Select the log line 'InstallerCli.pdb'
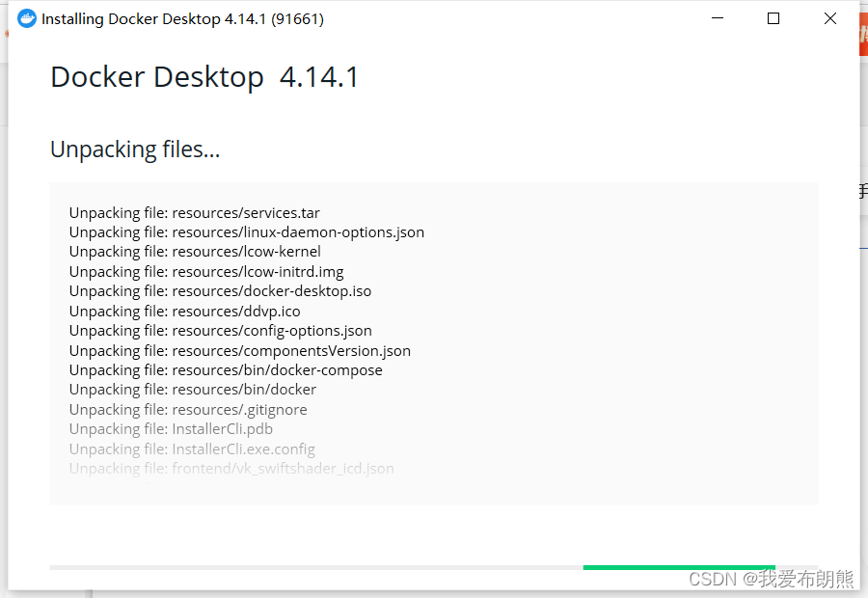 pos(171,428)
